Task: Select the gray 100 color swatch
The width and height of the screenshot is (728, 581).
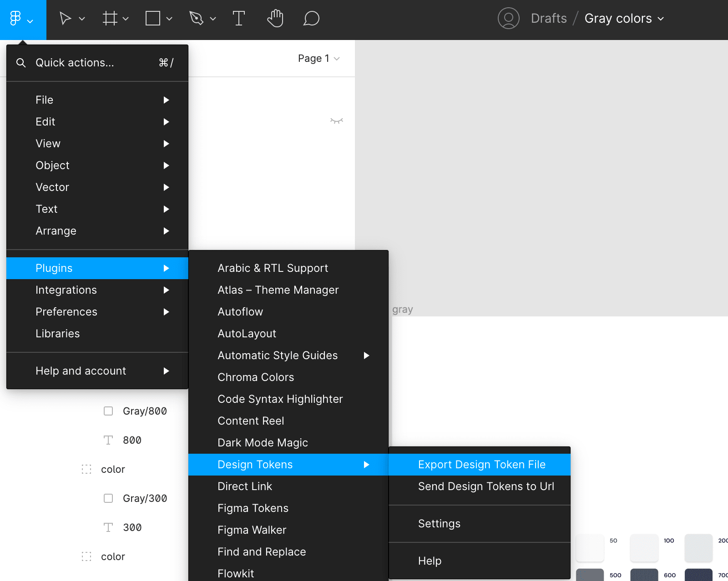Action: pos(644,548)
